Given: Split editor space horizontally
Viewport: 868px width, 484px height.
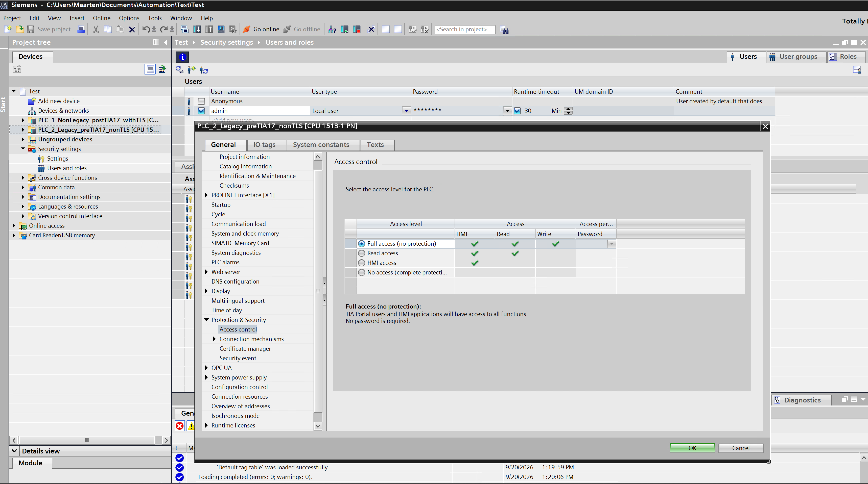Looking at the screenshot, I should click(x=386, y=29).
